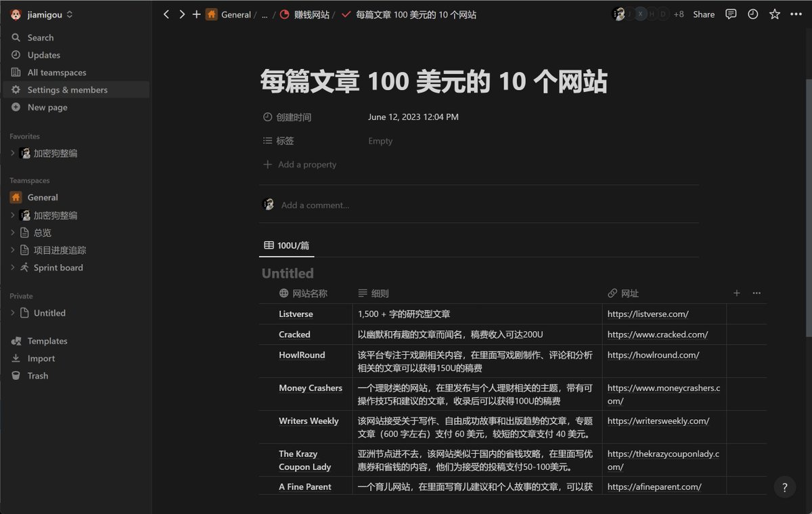The image size is (812, 514).
Task: Expand the 项目进度追踪 page tree
Action: [13, 250]
